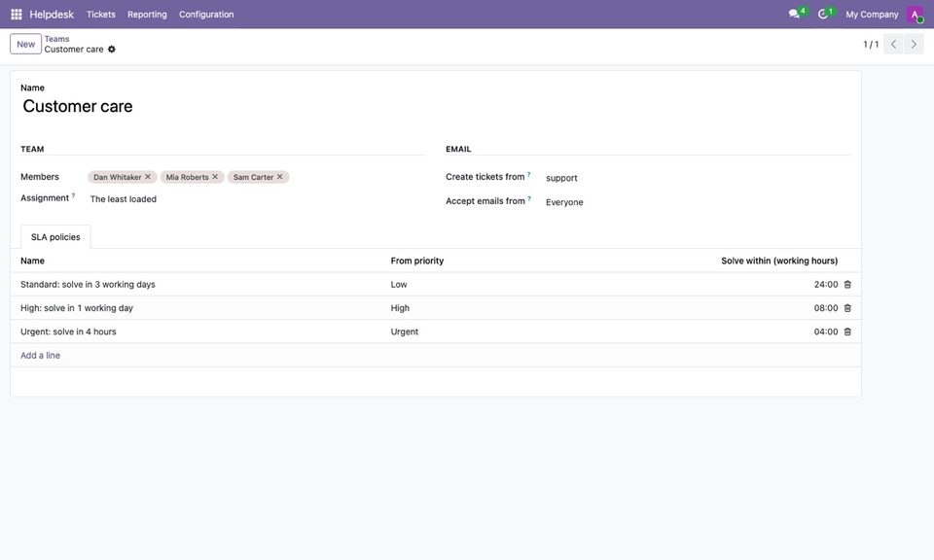934x560 pixels.
Task: Delete the Standard SLA policy row
Action: [847, 285]
